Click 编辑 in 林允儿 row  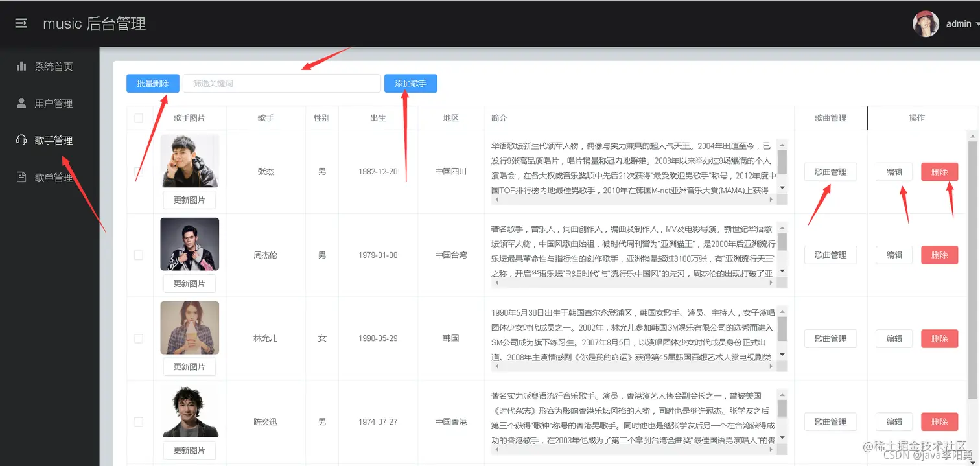(894, 338)
